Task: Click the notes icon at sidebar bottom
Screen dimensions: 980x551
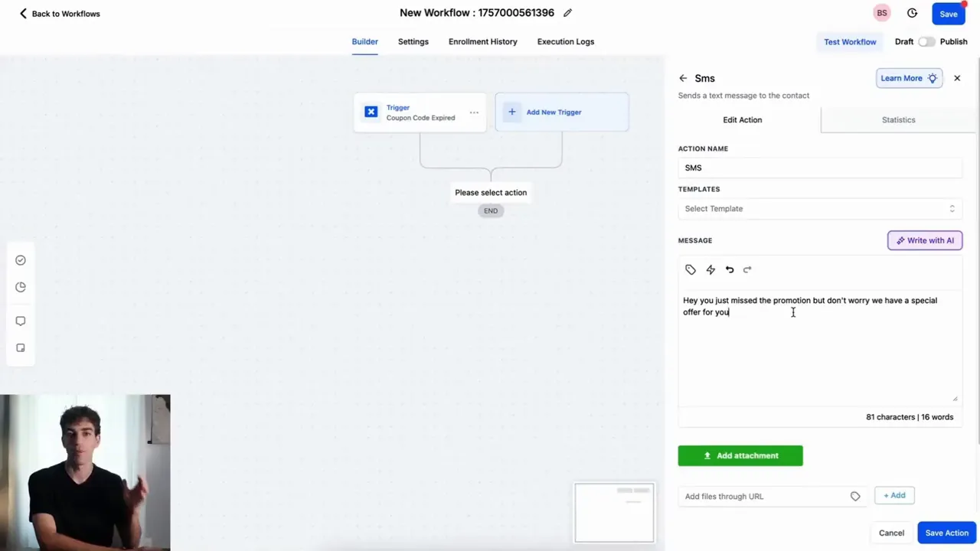Action: 21,347
